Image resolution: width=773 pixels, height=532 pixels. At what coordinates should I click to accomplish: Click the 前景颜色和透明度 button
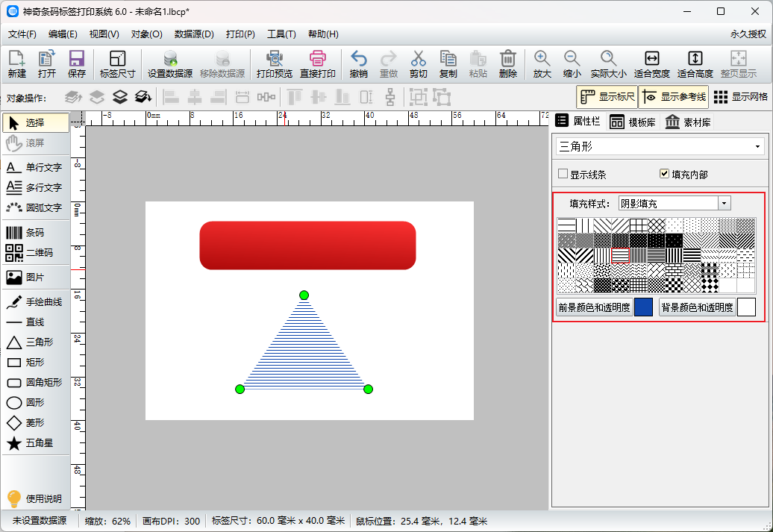coord(594,307)
